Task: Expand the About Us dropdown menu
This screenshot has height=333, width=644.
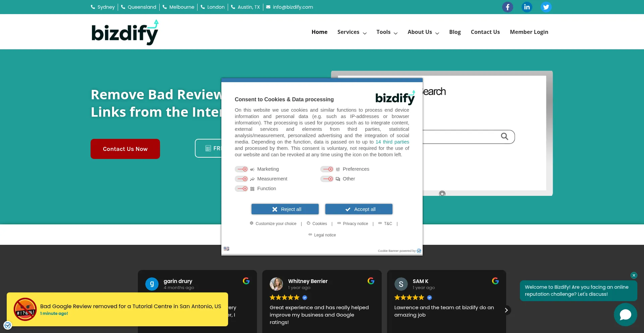Action: coord(423,32)
